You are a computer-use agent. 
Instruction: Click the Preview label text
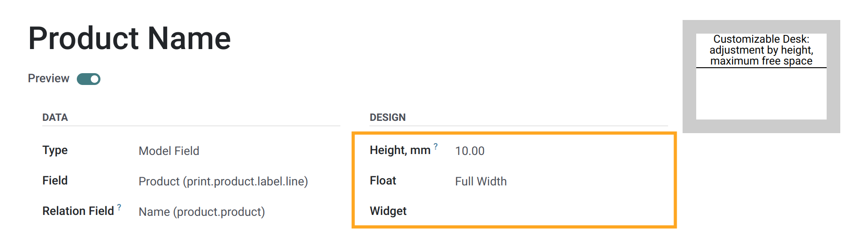point(49,79)
